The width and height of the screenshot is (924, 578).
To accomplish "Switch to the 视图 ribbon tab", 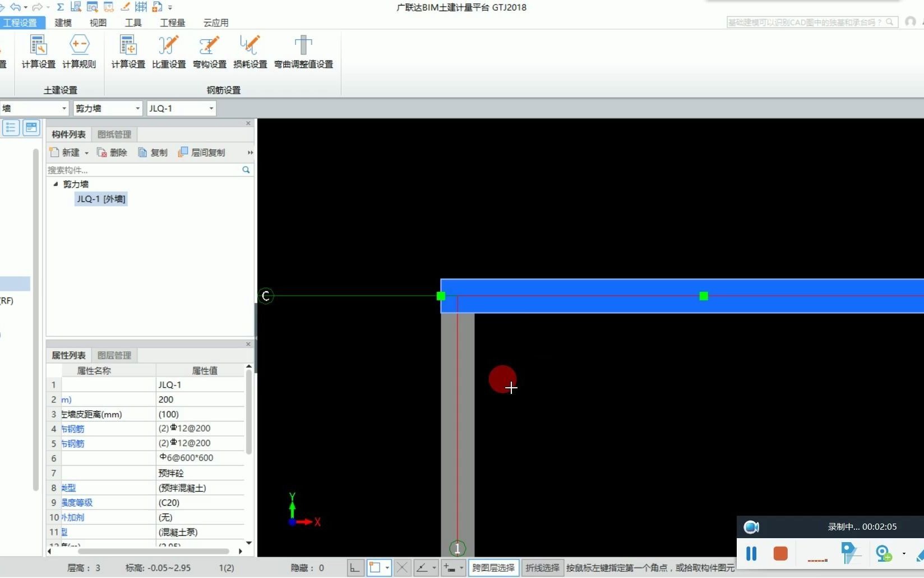I will 98,22.
